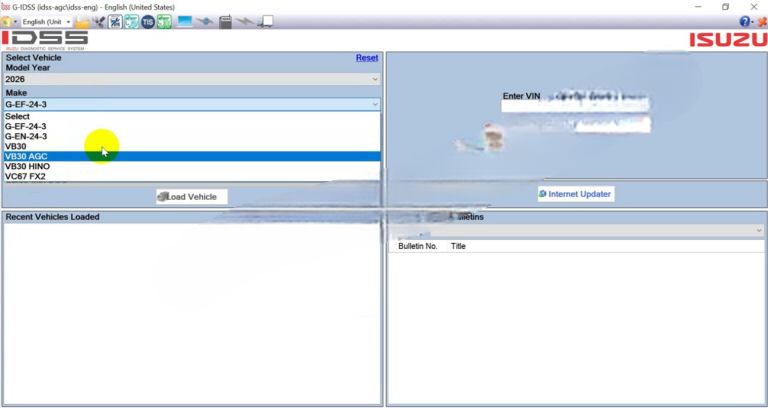This screenshot has height=408, width=768.
Task: Select VB30 HINO in the Make list
Action: 192,167
